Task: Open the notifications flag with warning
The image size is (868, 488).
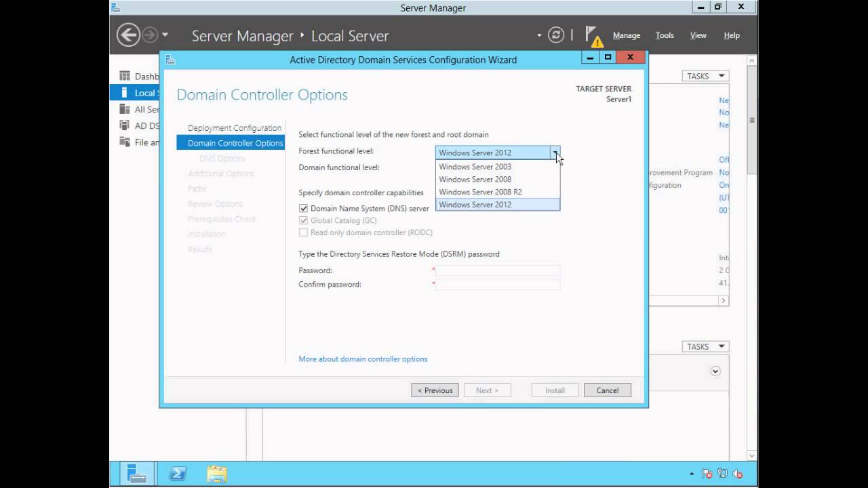Action: pyautogui.click(x=593, y=36)
